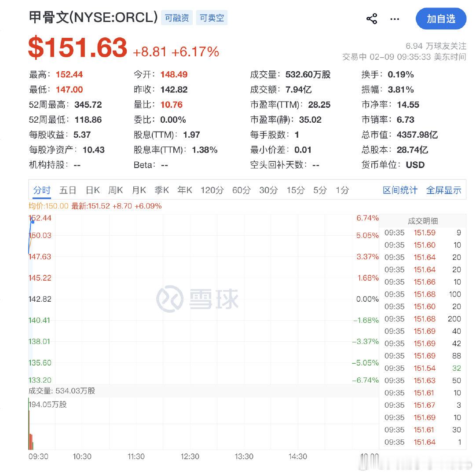Select the 5分 chart interval
Image resolution: width=476 pixels, height=475 pixels.
point(320,190)
